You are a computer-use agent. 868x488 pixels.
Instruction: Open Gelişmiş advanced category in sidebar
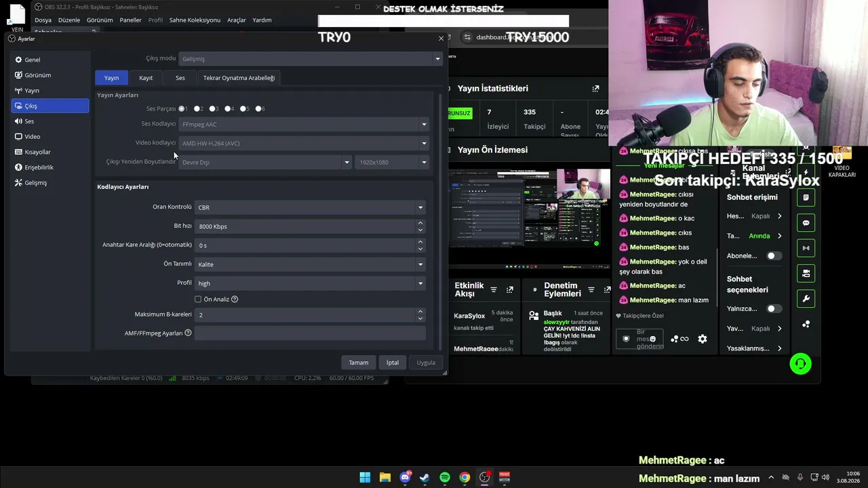click(50, 182)
